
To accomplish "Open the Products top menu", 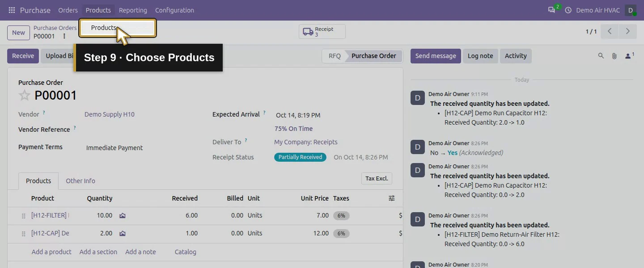I will [98, 10].
